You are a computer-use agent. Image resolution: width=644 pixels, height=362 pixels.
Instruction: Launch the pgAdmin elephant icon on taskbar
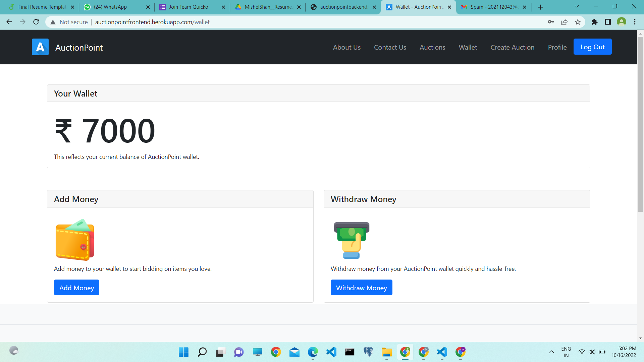(x=368, y=352)
